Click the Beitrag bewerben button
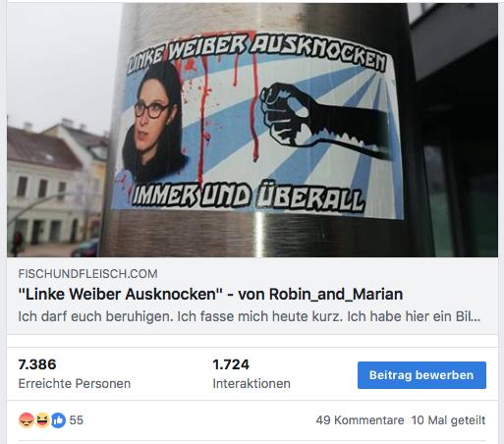504x444 pixels. (421, 375)
